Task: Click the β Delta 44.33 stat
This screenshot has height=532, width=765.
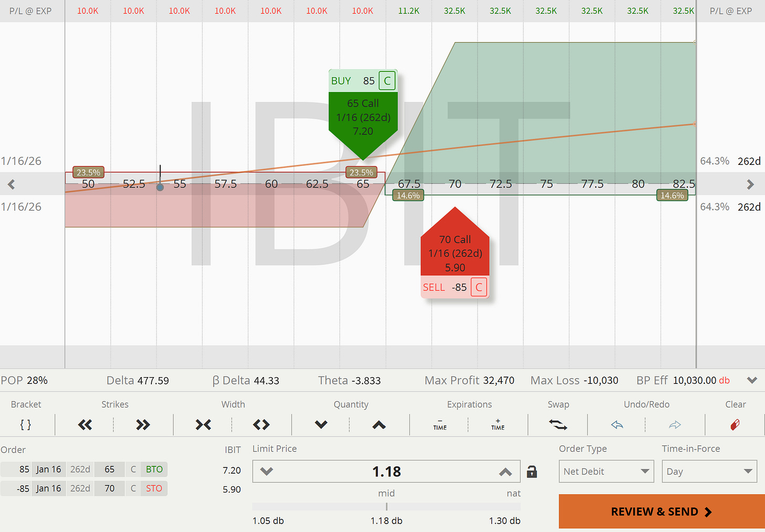Action: [245, 380]
